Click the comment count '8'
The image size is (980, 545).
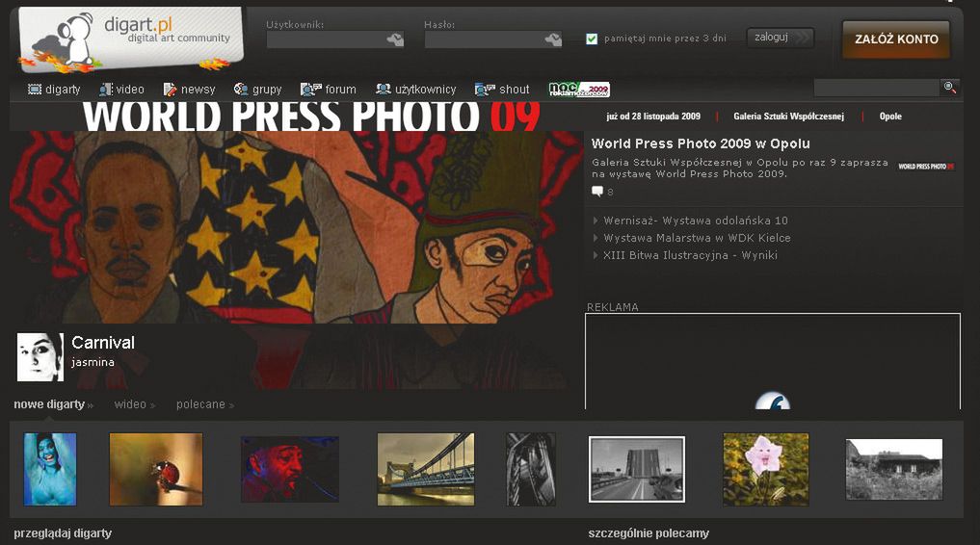pyautogui.click(x=610, y=193)
